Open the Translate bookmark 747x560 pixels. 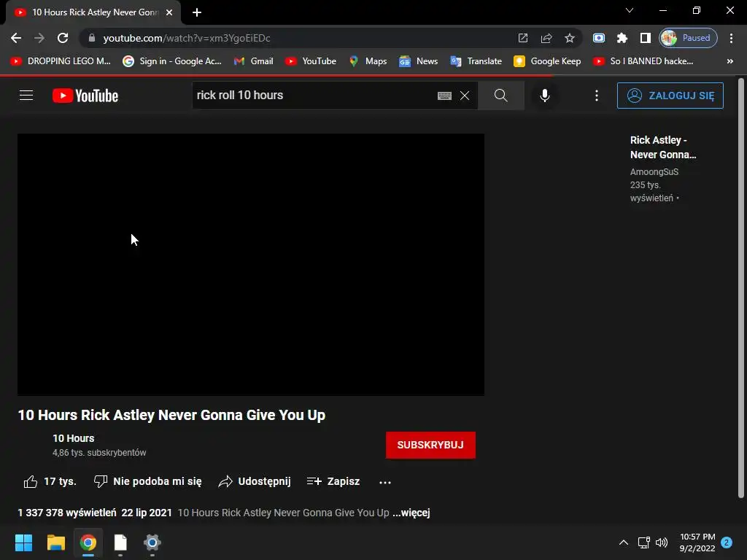click(476, 61)
